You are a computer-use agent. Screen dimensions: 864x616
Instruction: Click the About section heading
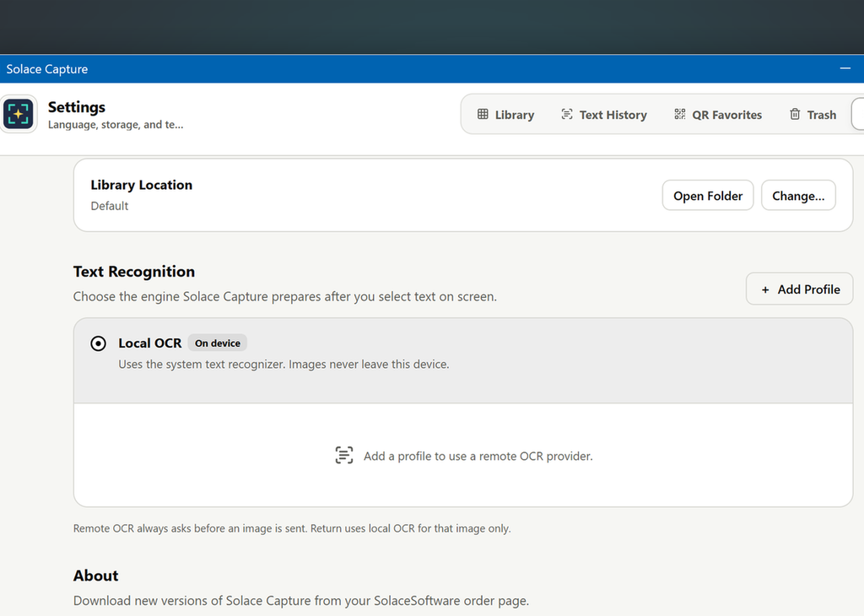(96, 575)
